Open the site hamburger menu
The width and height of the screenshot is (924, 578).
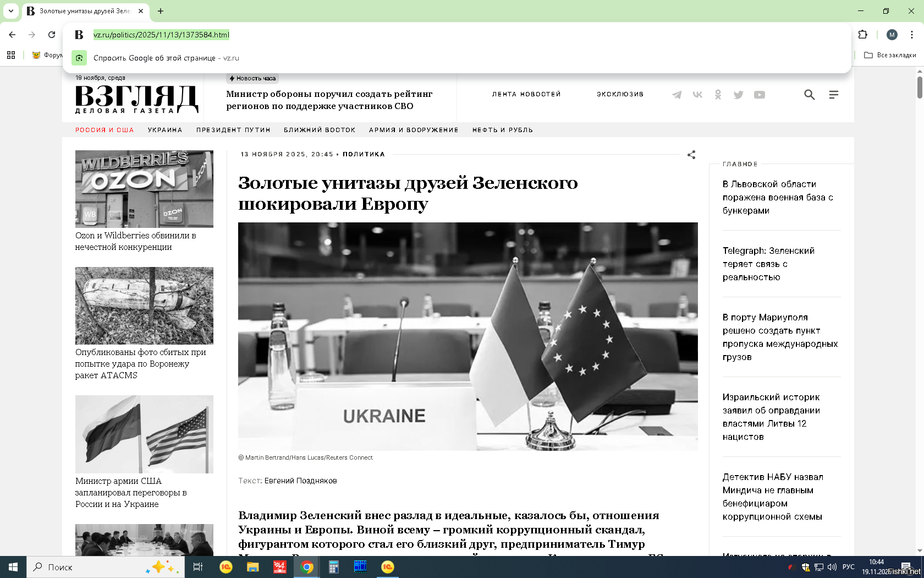834,95
